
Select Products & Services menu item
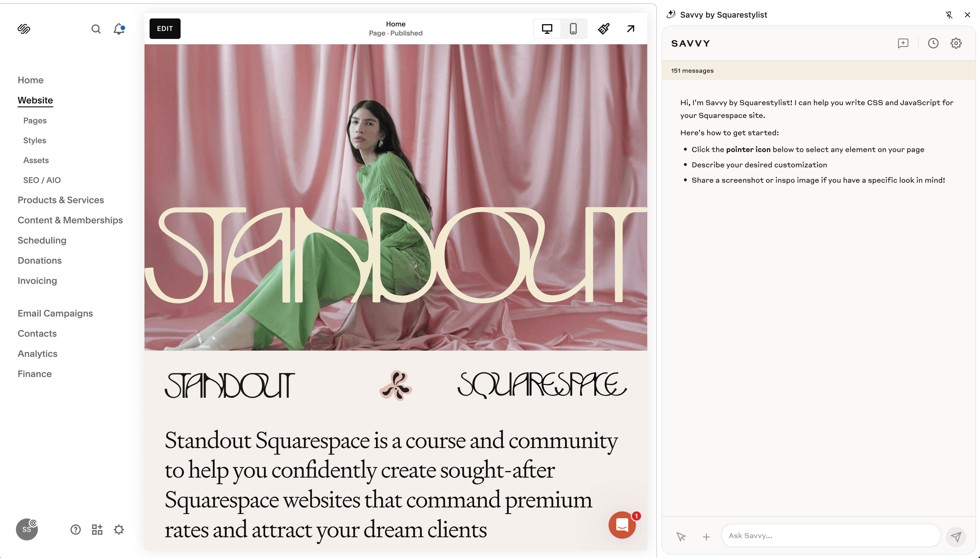(x=61, y=200)
